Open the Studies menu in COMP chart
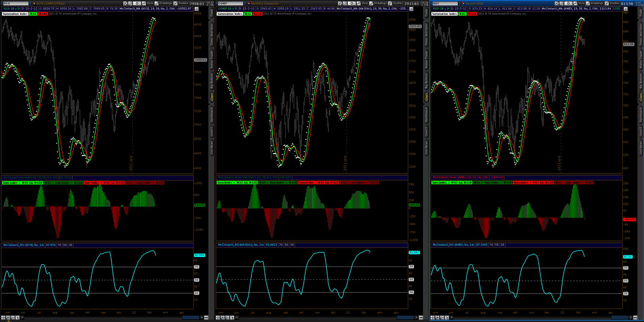This screenshot has width=644, height=322. (x=396, y=3)
